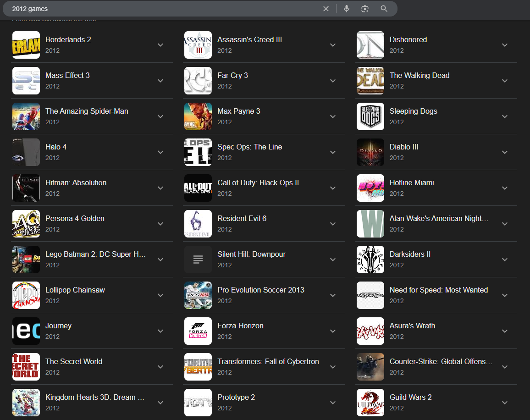The width and height of the screenshot is (530, 420).
Task: Select the Silent Hill: Downpour title
Action: coord(251,254)
